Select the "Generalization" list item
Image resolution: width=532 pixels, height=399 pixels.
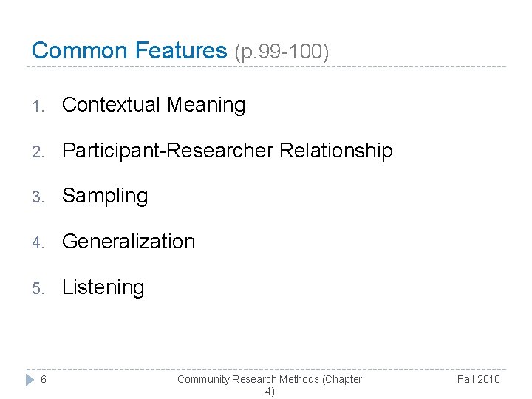[129, 242]
